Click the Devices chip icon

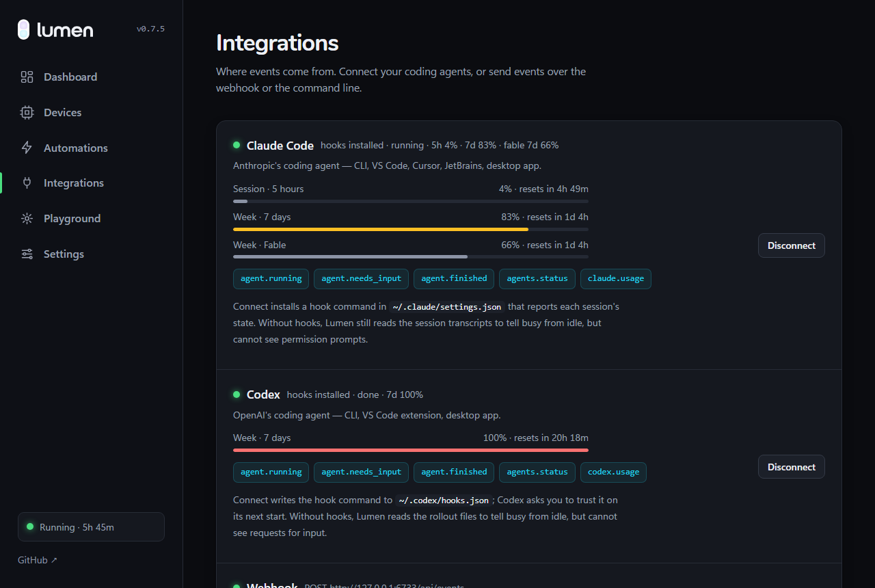[27, 113]
